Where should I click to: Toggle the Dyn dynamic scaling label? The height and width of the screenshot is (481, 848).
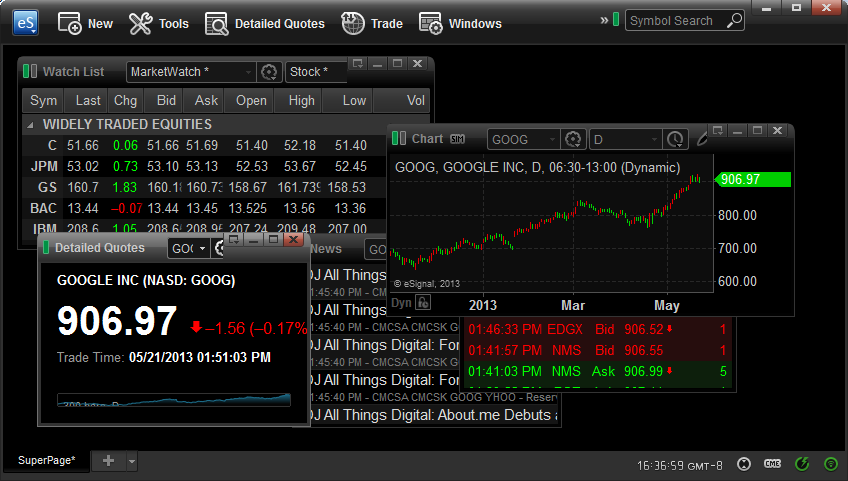coord(401,302)
